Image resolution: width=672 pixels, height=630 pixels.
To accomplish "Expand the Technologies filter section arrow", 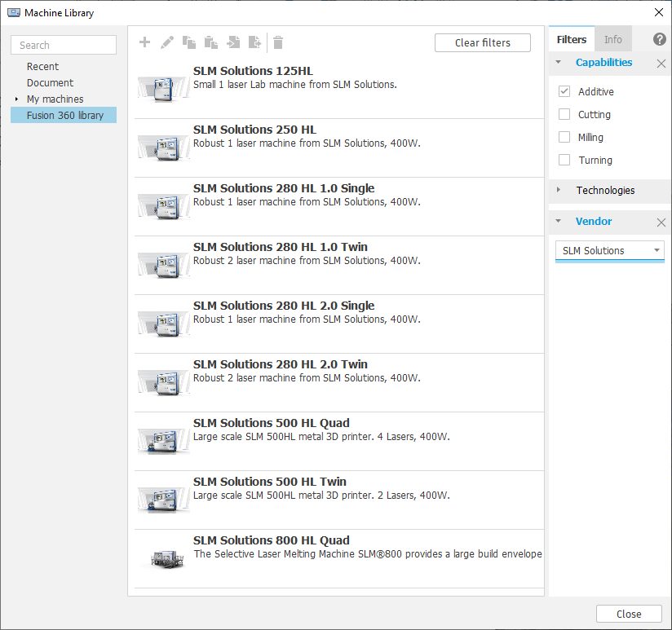I will click(x=558, y=190).
